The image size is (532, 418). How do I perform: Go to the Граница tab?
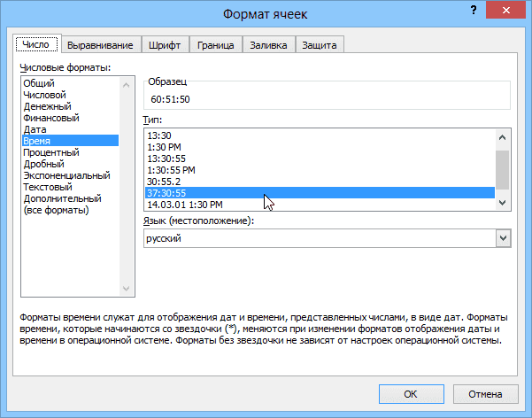[215, 45]
